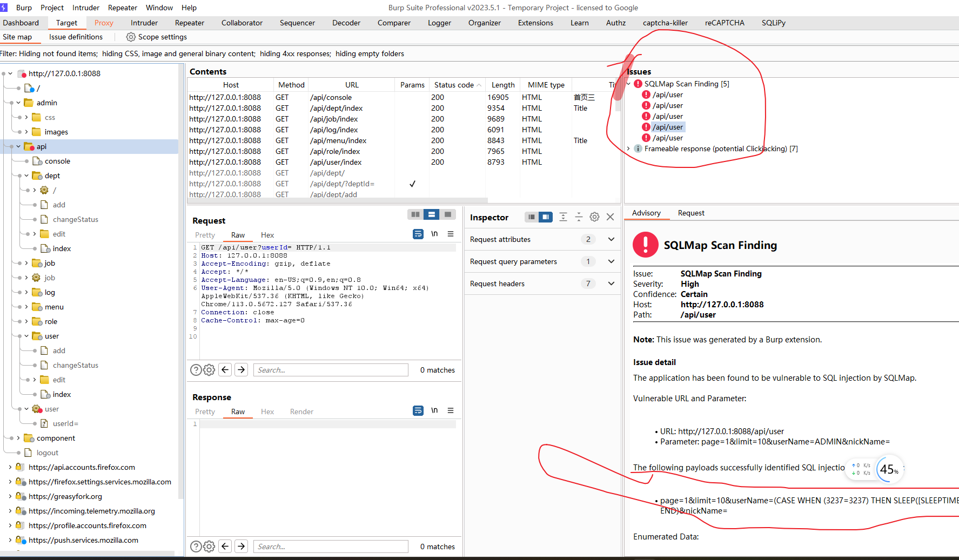Close the Inspector panel

[x=611, y=217]
